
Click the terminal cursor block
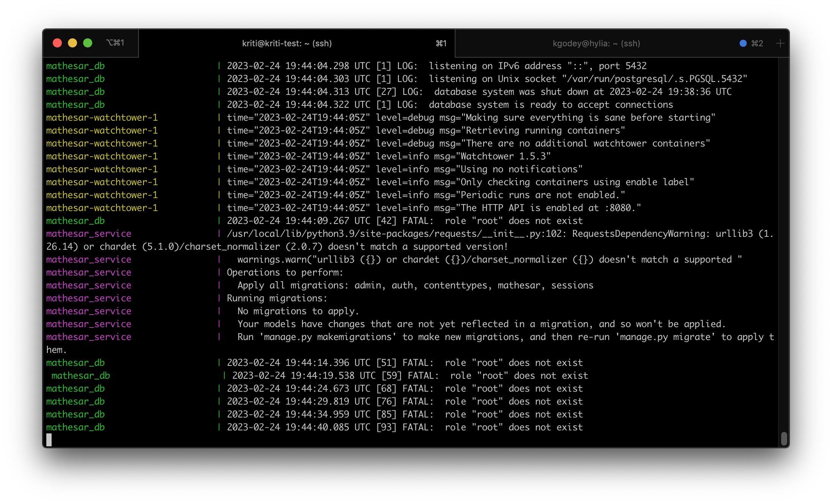point(49,440)
